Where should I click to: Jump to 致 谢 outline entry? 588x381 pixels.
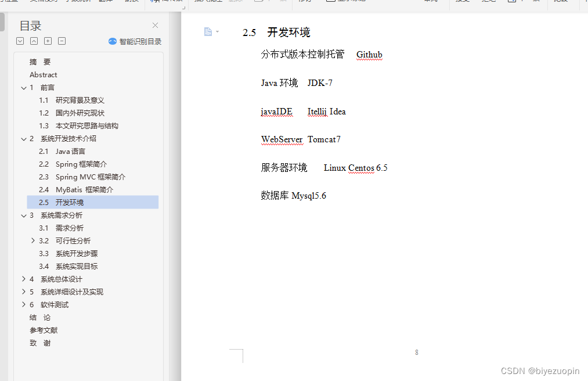[39, 343]
